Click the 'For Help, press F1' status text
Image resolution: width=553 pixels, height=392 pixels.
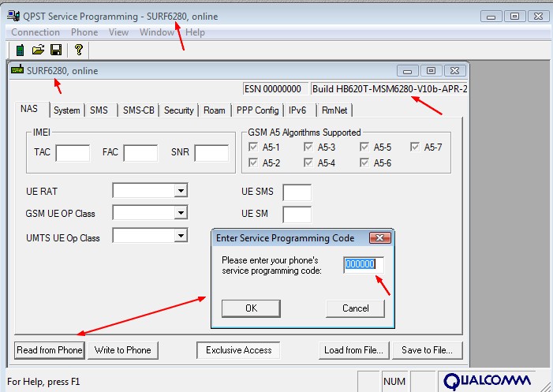click(43, 382)
